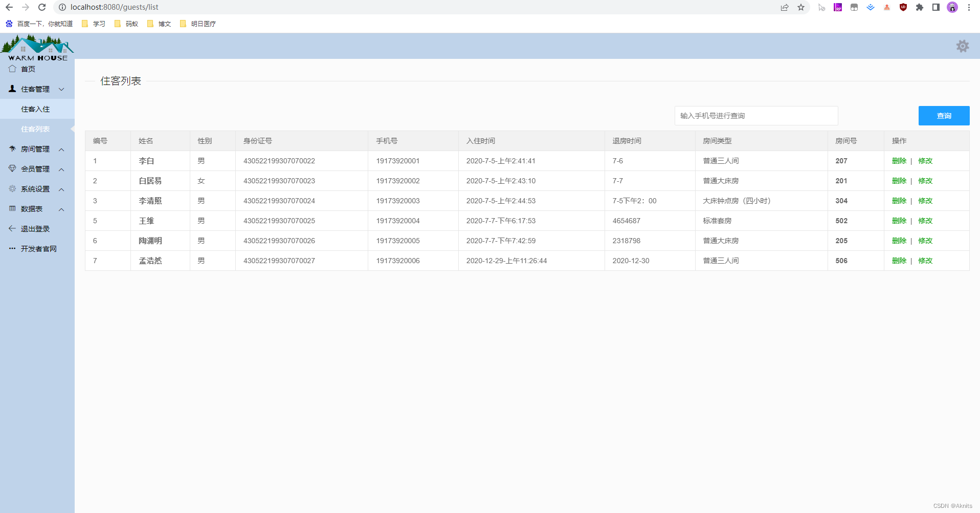Toggle the browser side panel icon
980x513 pixels.
pyautogui.click(x=936, y=7)
